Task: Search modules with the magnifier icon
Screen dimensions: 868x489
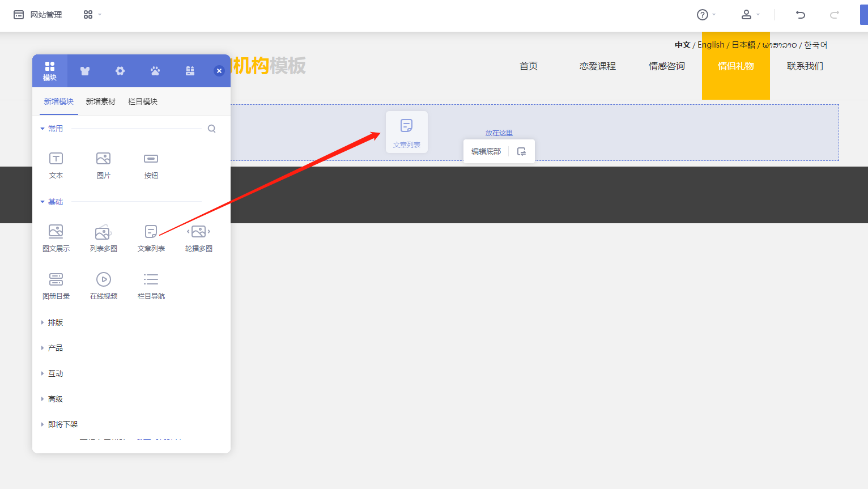Action: (x=212, y=129)
